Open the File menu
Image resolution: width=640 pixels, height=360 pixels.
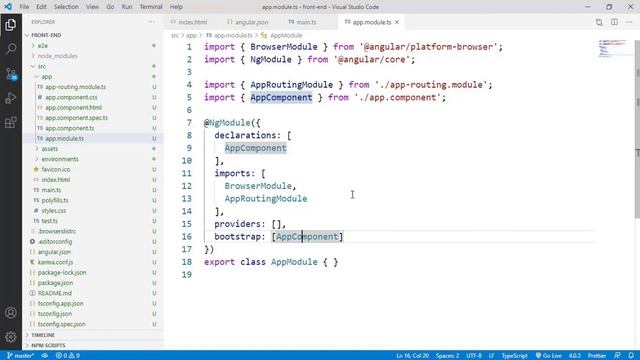click(x=24, y=7)
